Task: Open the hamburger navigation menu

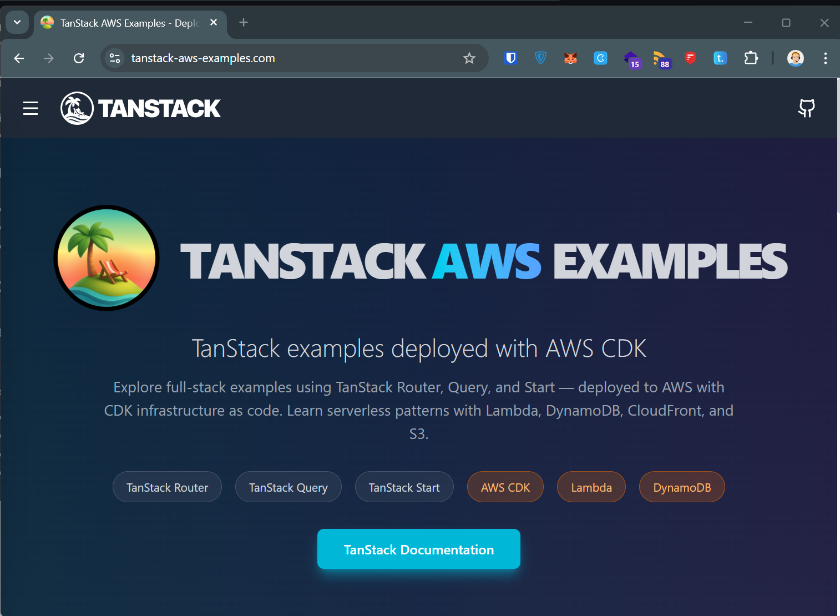Action: 31,108
